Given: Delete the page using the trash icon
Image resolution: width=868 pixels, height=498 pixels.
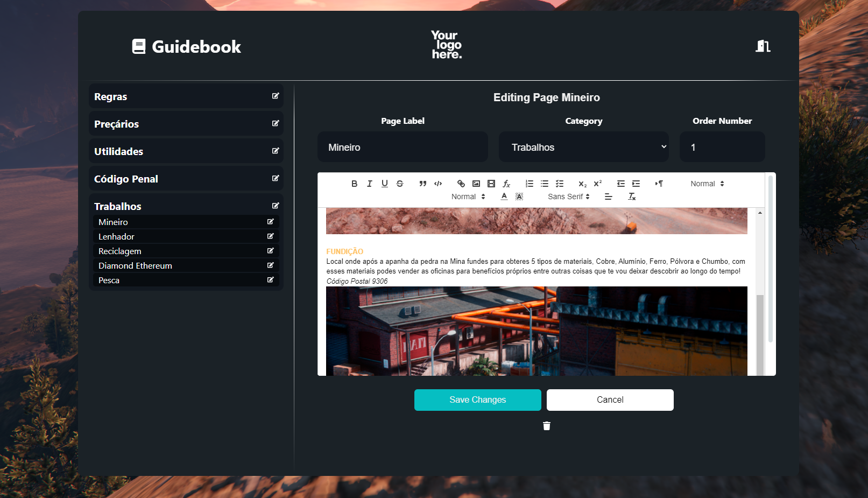Looking at the screenshot, I should [x=547, y=426].
